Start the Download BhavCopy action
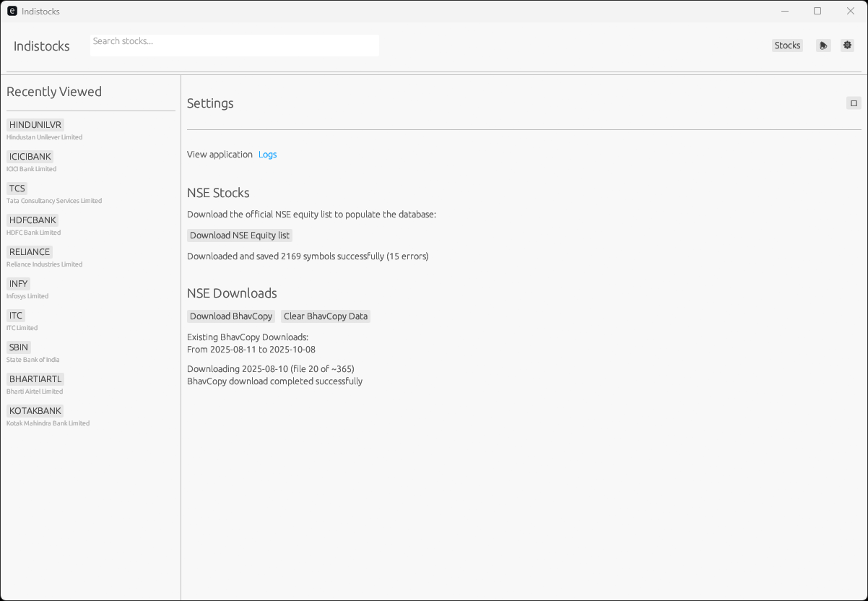The width and height of the screenshot is (868, 601). point(231,316)
